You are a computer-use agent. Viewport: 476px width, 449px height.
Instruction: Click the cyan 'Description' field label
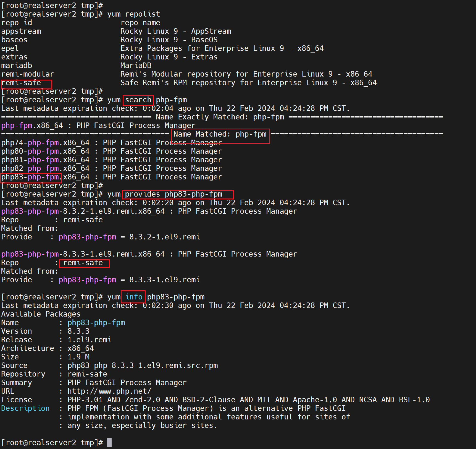tap(25, 408)
